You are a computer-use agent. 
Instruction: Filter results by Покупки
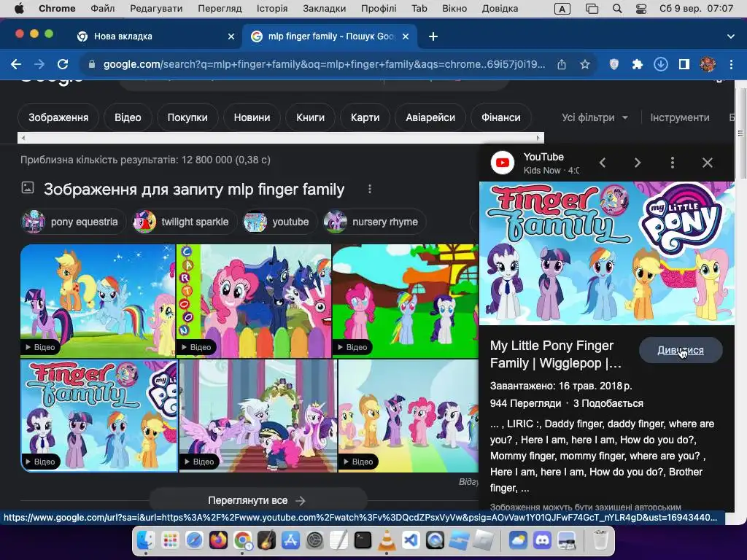pyautogui.click(x=187, y=117)
